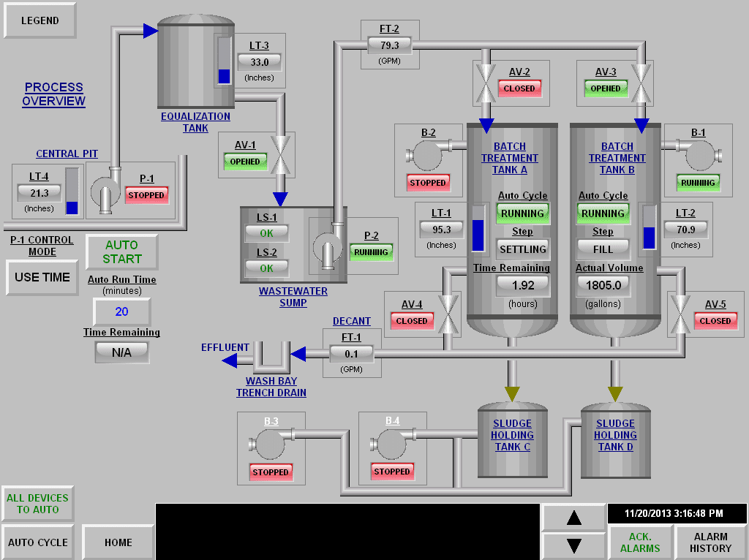Select the B-3 blower icon
The image size is (749, 560).
point(271,443)
